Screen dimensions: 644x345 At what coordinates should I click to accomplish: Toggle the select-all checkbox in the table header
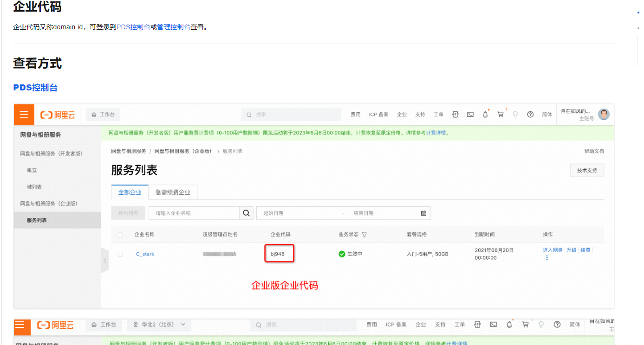click(x=120, y=235)
